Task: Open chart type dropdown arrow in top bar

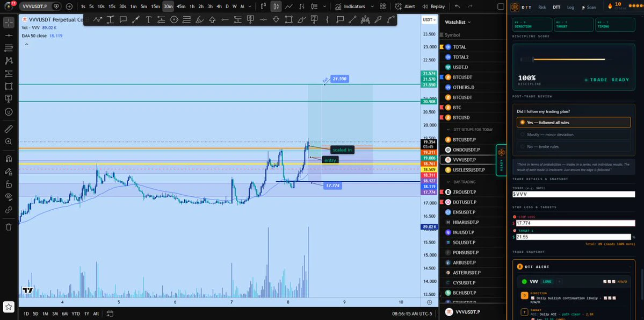Action: tap(325, 6)
